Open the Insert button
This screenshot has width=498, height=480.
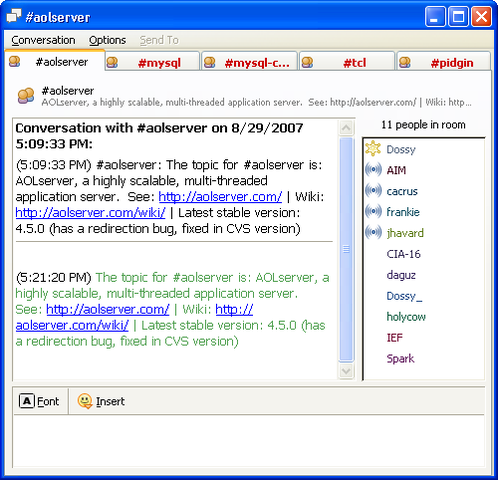tap(101, 401)
